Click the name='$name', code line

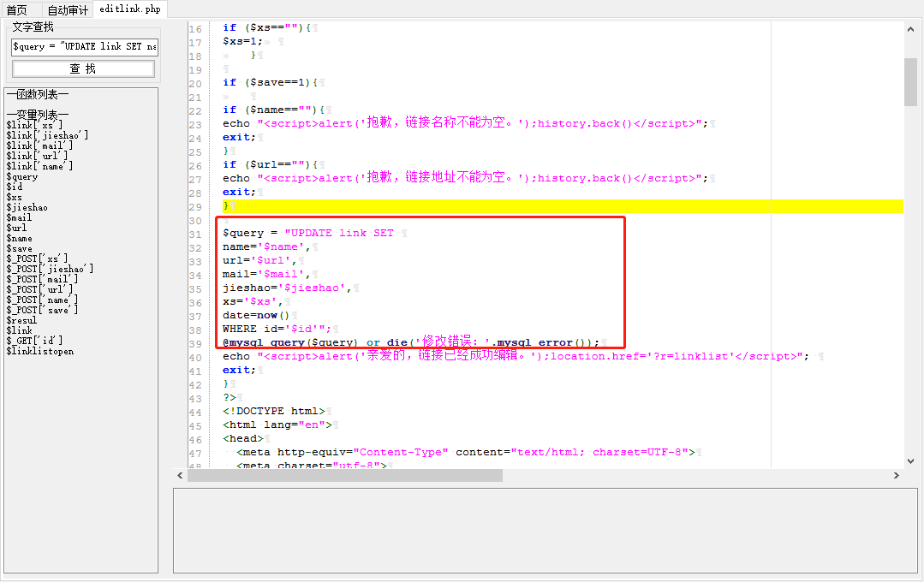coord(265,246)
